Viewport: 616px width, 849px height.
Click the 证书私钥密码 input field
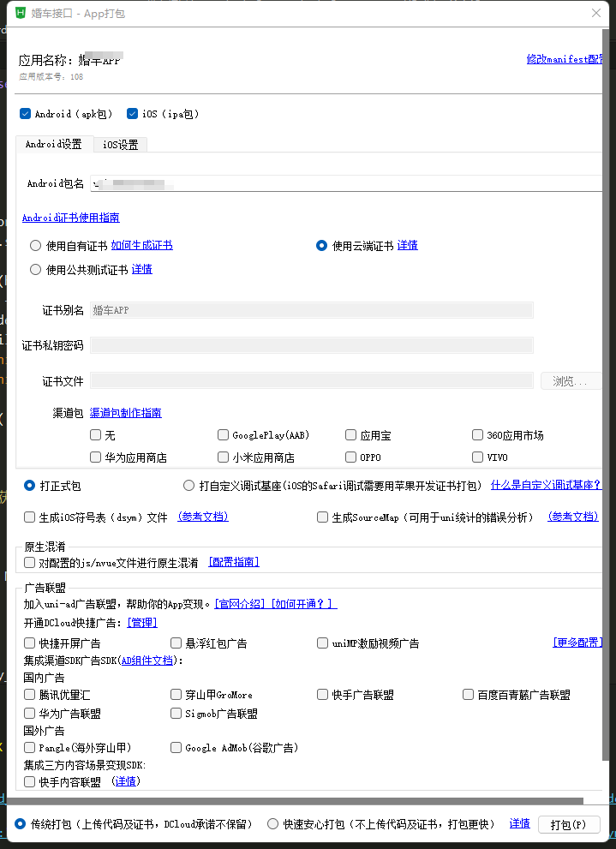311,345
